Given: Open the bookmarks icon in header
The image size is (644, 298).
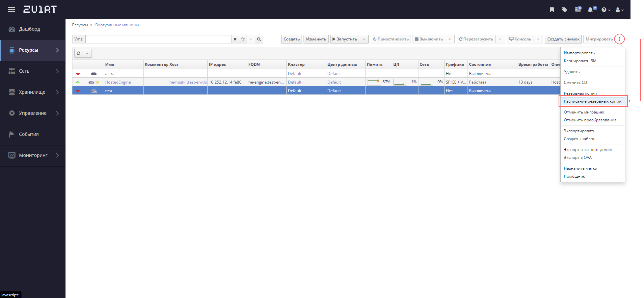Looking at the screenshot, I should [552, 10].
